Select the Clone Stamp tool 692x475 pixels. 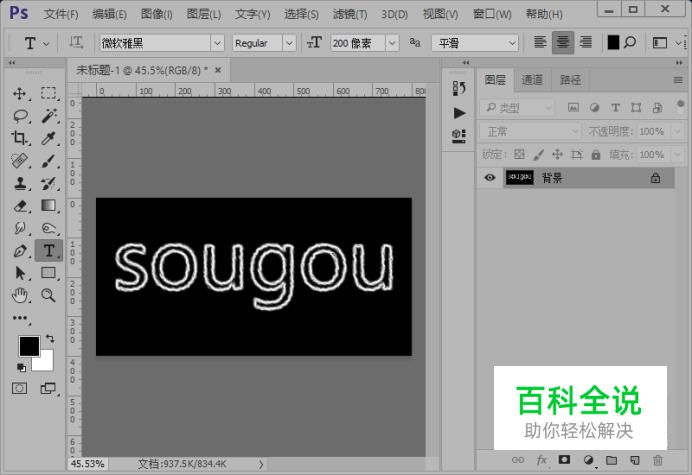(19, 183)
